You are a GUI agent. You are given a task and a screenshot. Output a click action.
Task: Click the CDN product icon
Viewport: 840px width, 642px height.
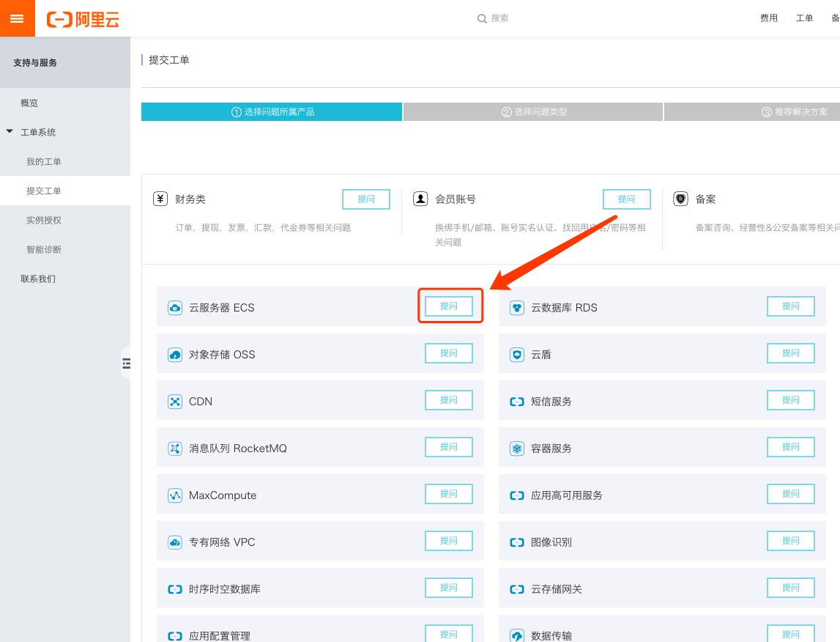[174, 402]
